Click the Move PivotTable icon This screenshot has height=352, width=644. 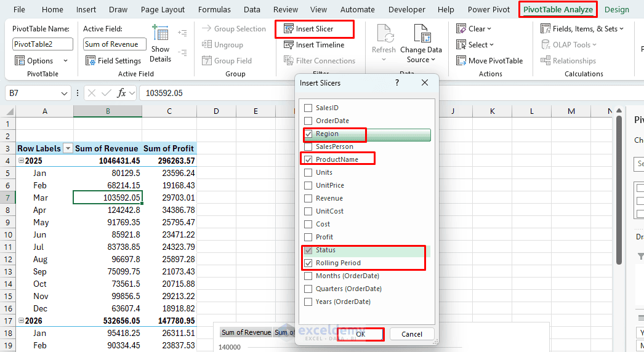click(x=461, y=61)
